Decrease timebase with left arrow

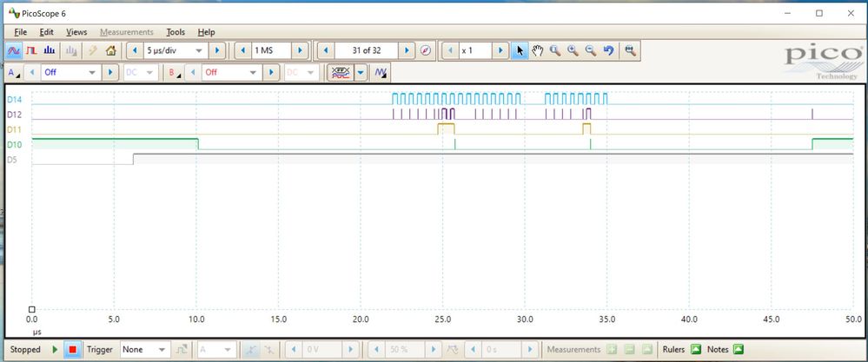135,51
